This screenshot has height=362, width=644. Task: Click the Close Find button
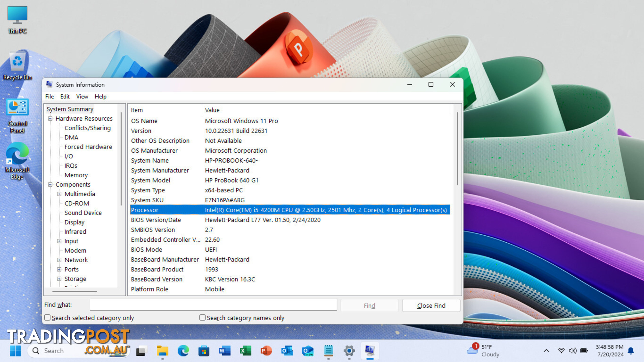[x=431, y=305]
